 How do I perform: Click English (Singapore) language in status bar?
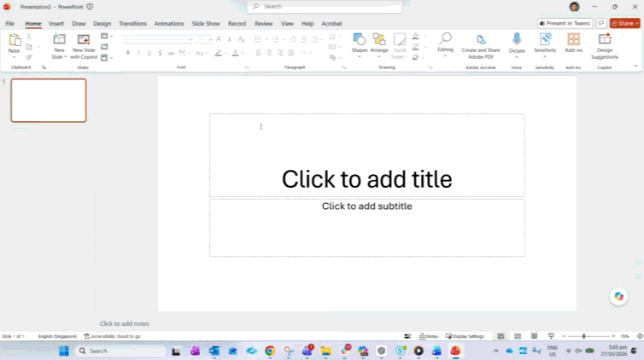(x=57, y=336)
